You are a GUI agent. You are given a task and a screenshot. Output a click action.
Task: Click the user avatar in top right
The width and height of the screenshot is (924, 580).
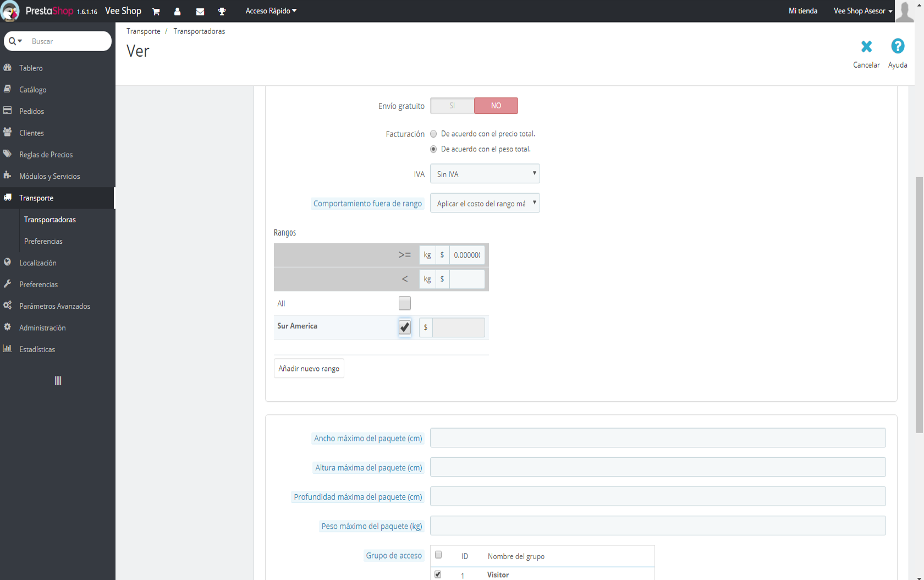click(905, 11)
